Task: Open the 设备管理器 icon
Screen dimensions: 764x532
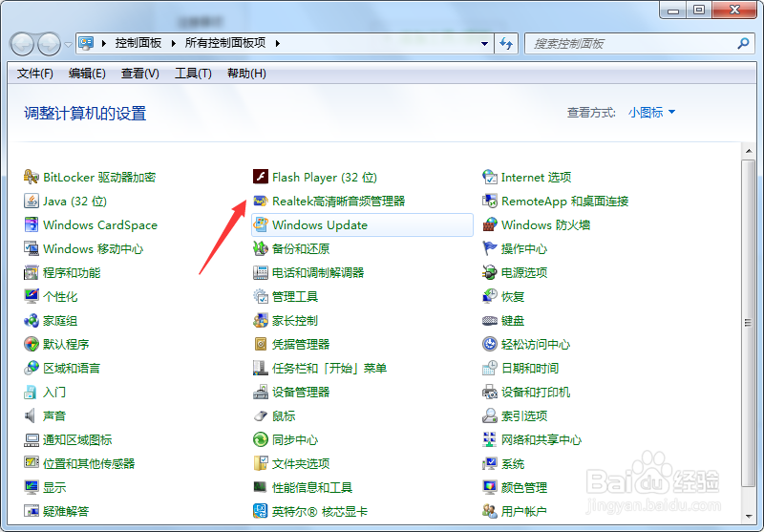Action: point(261,392)
